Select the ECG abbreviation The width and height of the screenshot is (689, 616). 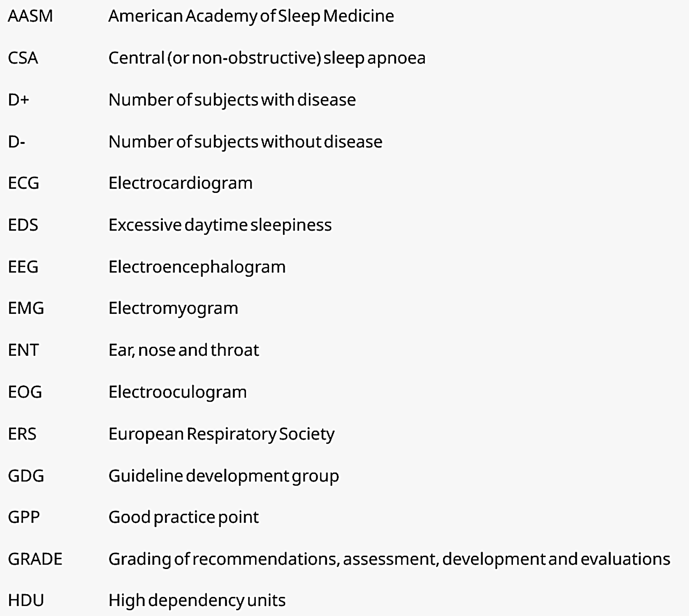[x=24, y=183]
